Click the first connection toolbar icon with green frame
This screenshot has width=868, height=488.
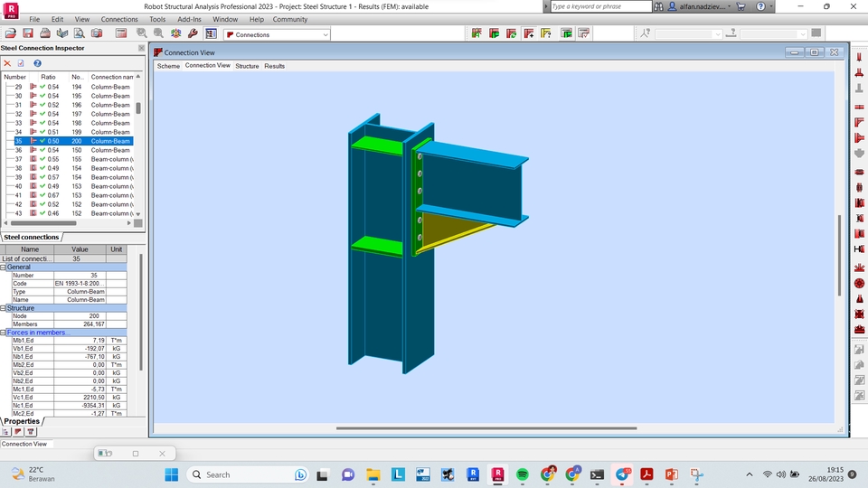(476, 33)
